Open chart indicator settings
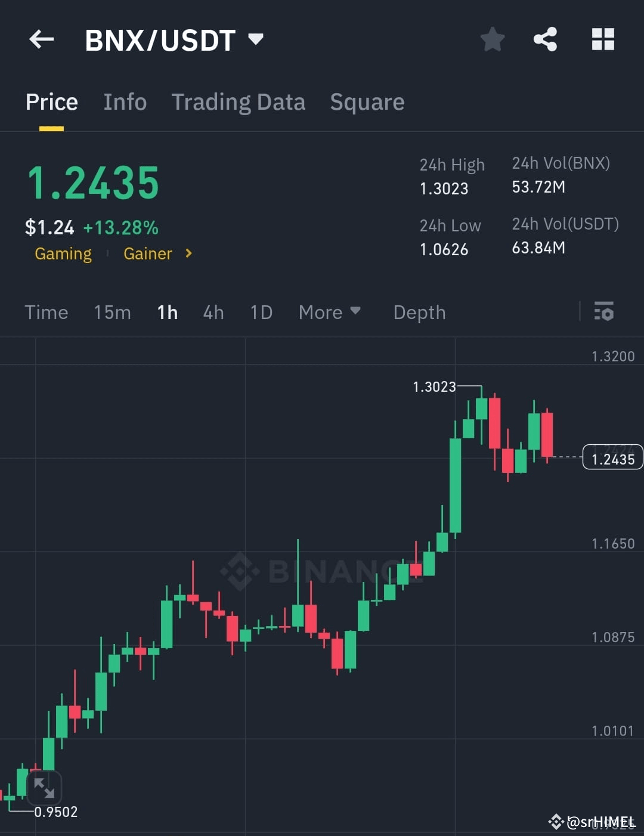The image size is (644, 836). 604,312
